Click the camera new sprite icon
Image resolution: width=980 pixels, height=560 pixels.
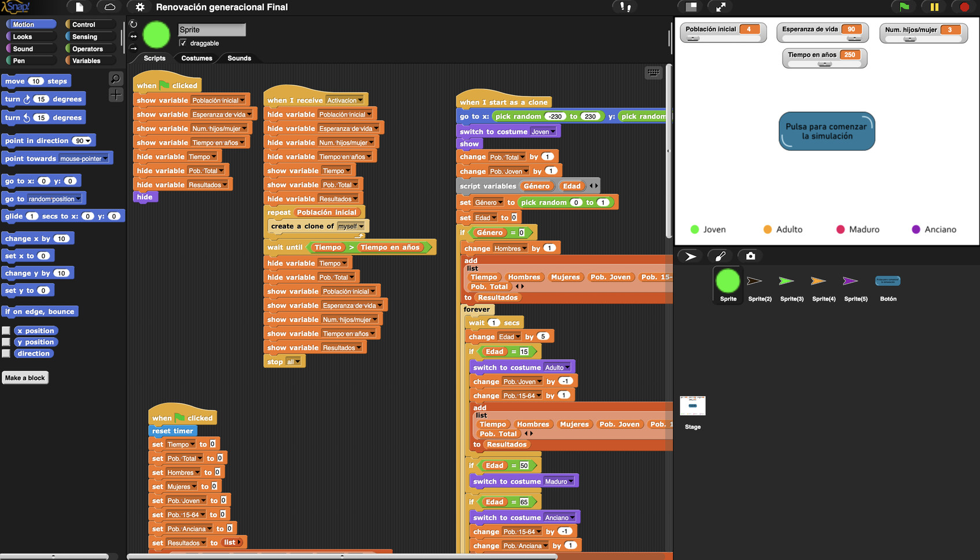(x=750, y=256)
